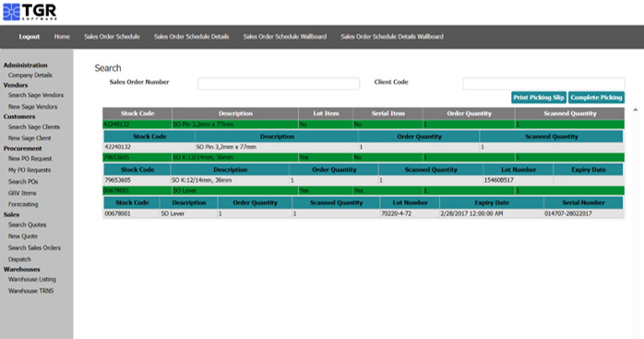Screen dimensions: 644x339
Task: Select green row with stock code 79653605
Action: [364, 157]
